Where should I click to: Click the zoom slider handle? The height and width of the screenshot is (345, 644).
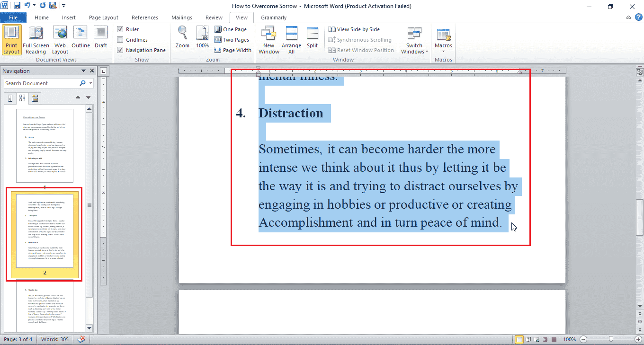pyautogui.click(x=611, y=339)
